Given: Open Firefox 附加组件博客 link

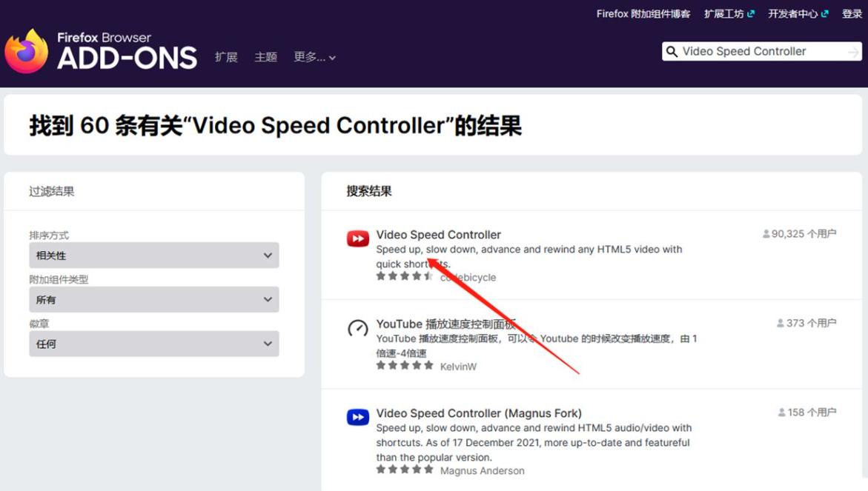Looking at the screenshot, I should pyautogui.click(x=643, y=14).
